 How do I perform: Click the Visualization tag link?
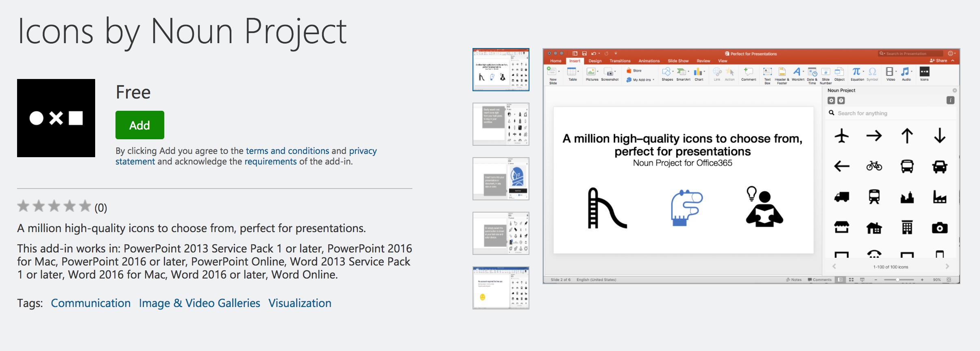point(300,303)
